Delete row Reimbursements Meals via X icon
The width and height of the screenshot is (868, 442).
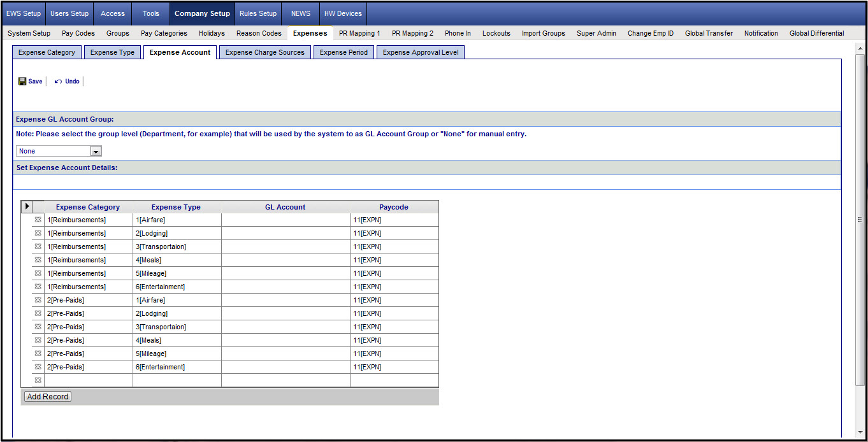tap(38, 260)
